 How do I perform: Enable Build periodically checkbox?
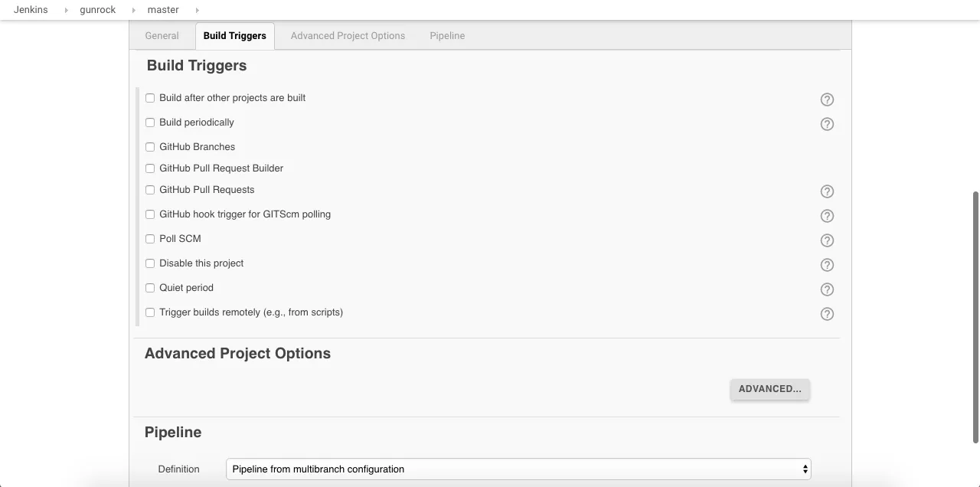click(x=150, y=123)
